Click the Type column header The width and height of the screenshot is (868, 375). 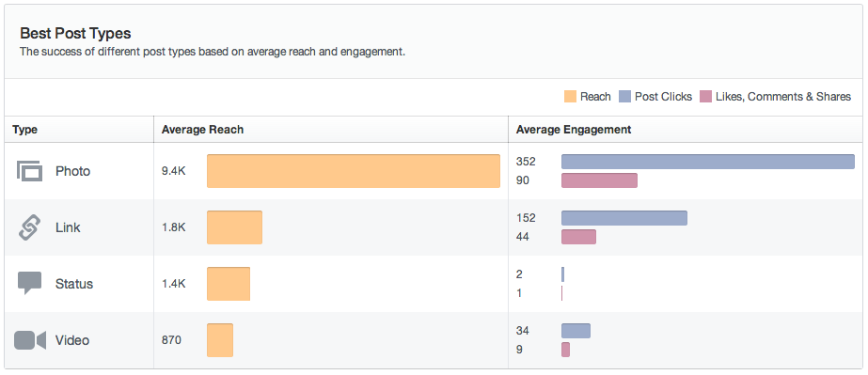(x=24, y=130)
